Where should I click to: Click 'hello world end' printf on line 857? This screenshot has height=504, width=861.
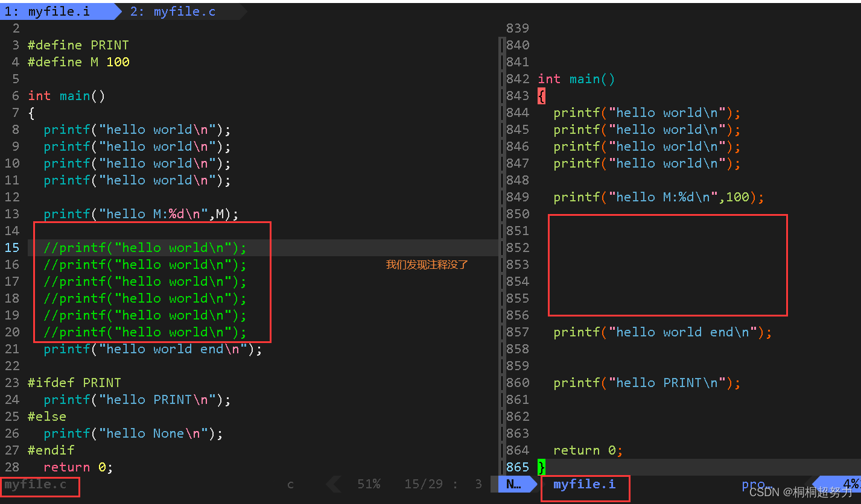(662, 332)
